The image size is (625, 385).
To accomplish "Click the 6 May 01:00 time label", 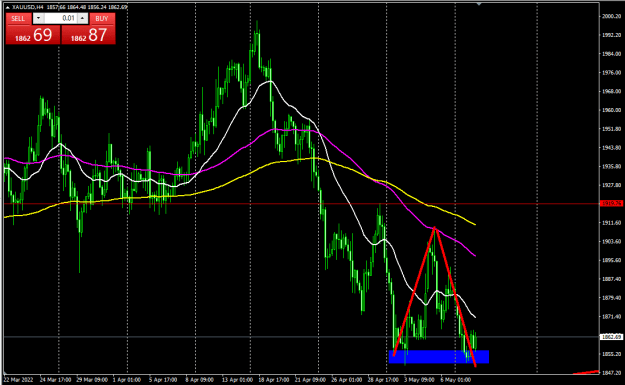I will (455, 380).
